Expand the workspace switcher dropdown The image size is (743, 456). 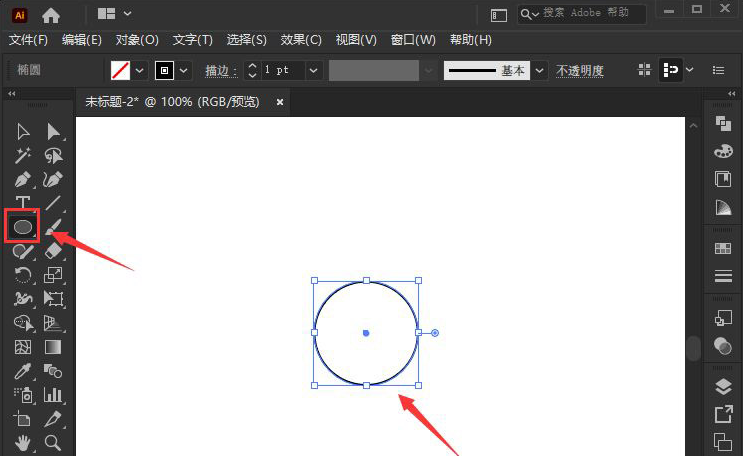pyautogui.click(x=127, y=14)
